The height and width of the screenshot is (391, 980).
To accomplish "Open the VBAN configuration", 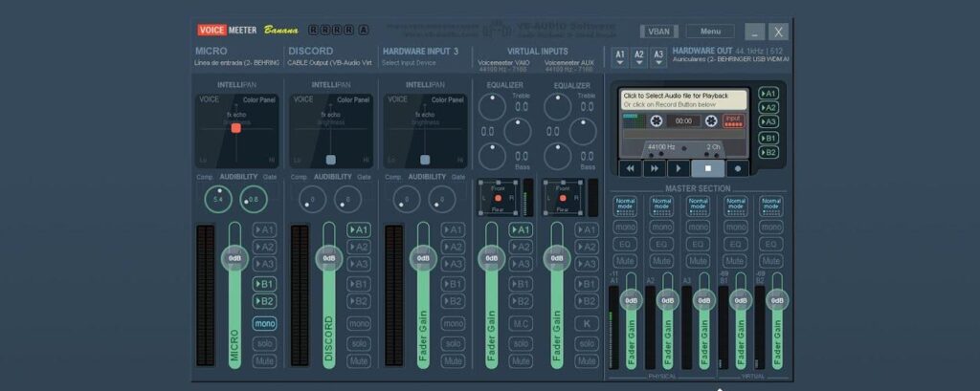I will [x=658, y=32].
